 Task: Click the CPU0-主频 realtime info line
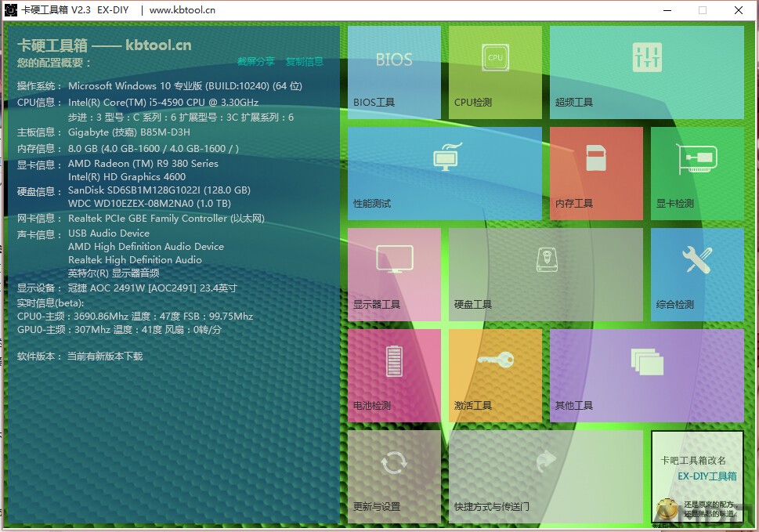pyautogui.click(x=135, y=316)
